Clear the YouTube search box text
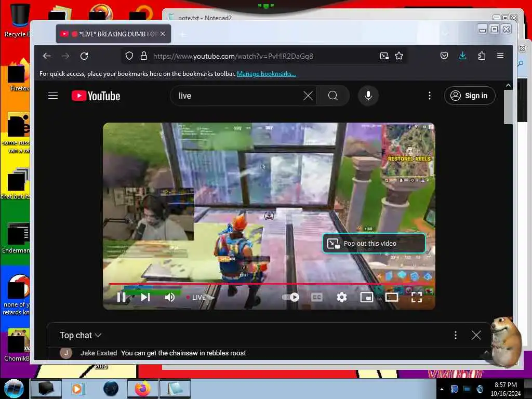Viewport: 532px width, 399px height. [x=308, y=96]
